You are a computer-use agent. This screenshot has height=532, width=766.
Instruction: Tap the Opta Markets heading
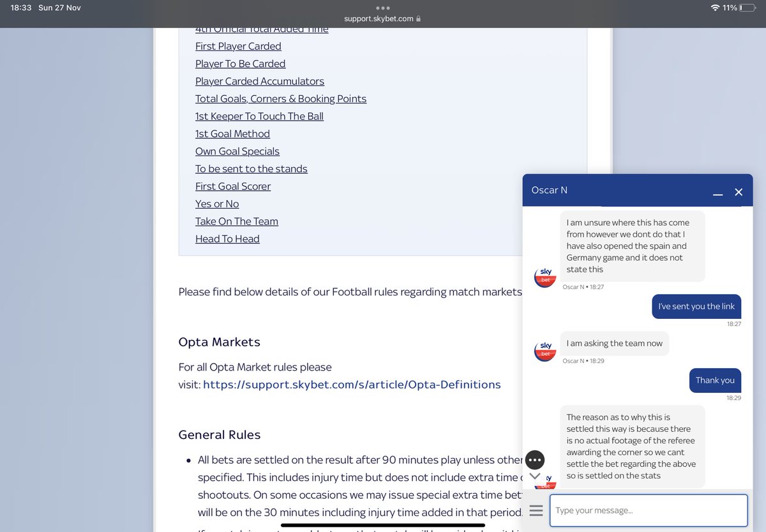[x=220, y=342]
